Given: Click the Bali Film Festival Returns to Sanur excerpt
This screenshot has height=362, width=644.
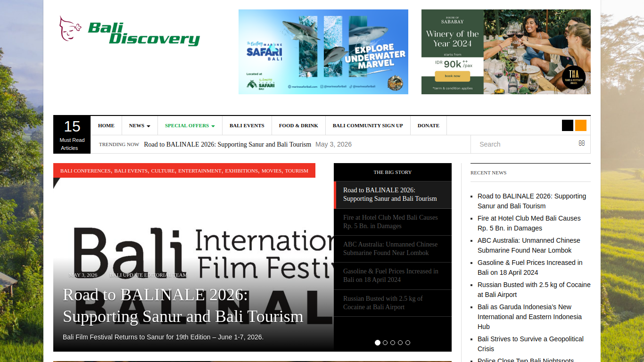Looking at the screenshot, I should click(x=163, y=337).
